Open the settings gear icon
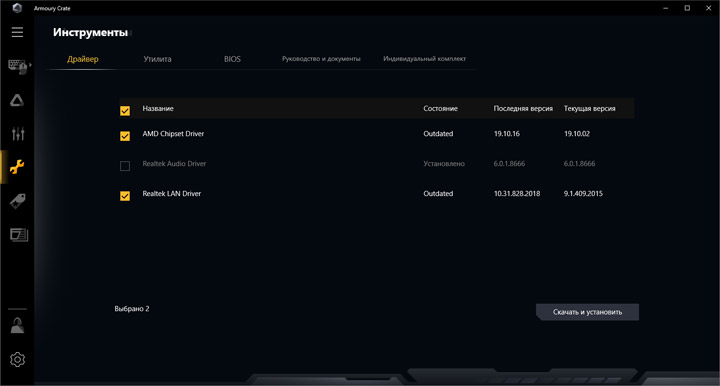This screenshot has width=720, height=386. pos(17,359)
